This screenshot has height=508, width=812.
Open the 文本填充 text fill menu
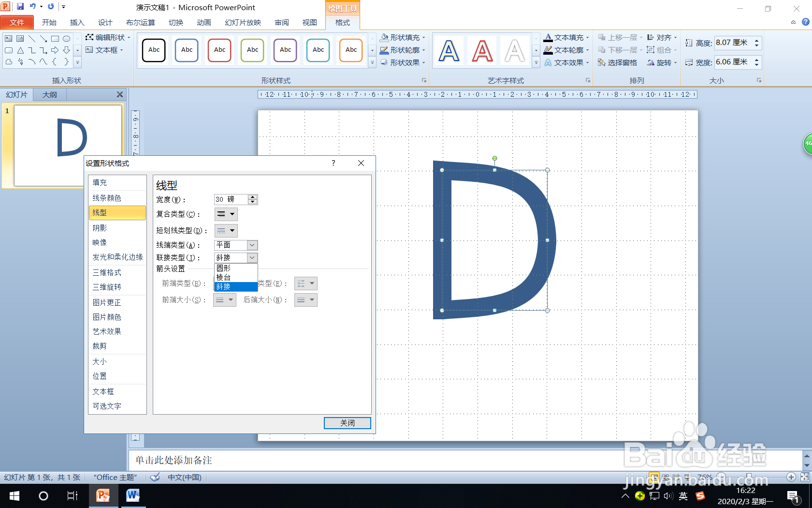566,37
